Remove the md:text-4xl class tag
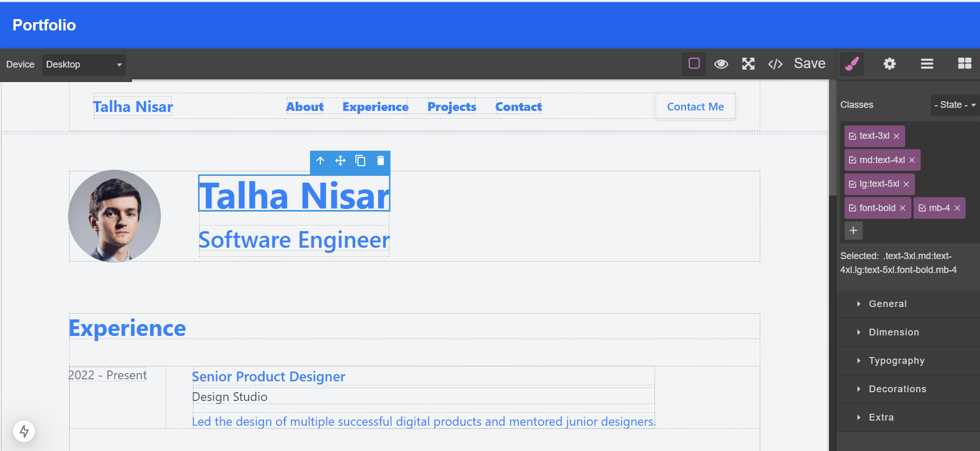Image resolution: width=980 pixels, height=451 pixels. click(912, 160)
